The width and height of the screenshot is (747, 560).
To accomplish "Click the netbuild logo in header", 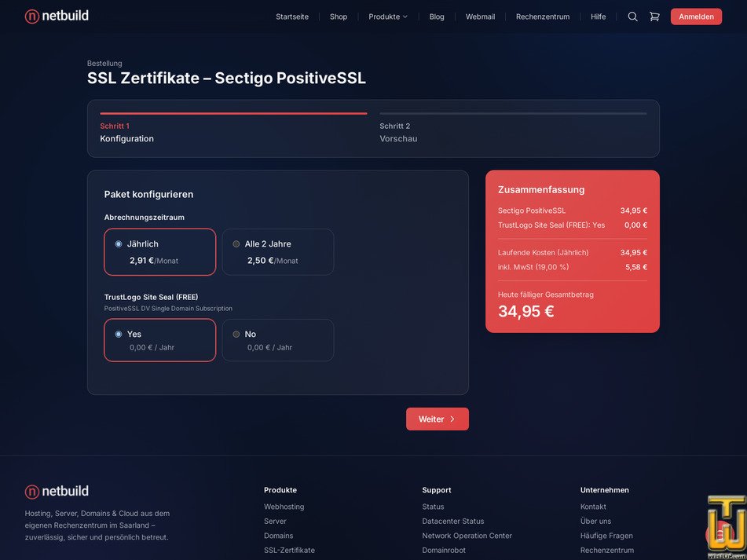I will (x=57, y=16).
